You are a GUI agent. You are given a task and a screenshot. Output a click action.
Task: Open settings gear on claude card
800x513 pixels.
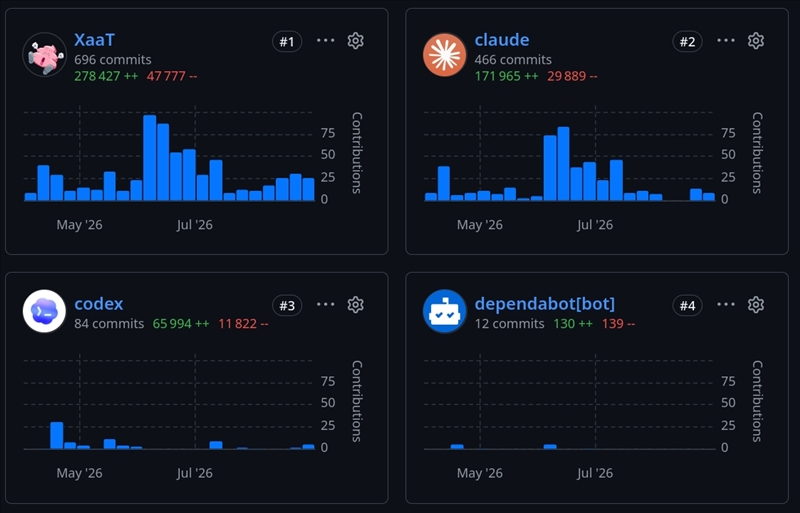(756, 41)
